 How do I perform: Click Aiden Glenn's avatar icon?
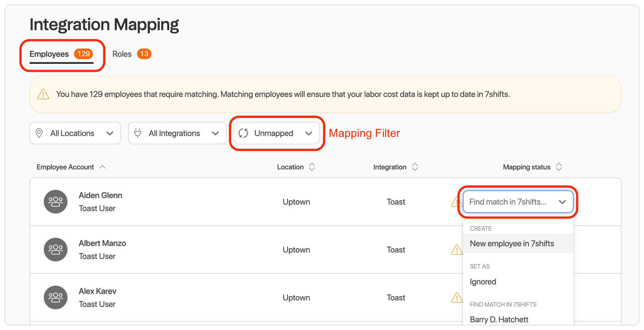(x=56, y=202)
